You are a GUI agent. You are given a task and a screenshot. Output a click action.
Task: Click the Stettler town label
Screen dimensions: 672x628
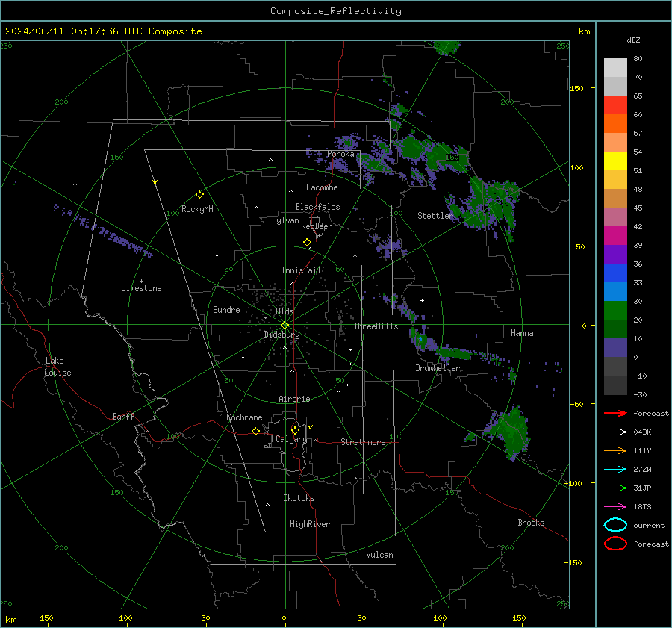435,216
